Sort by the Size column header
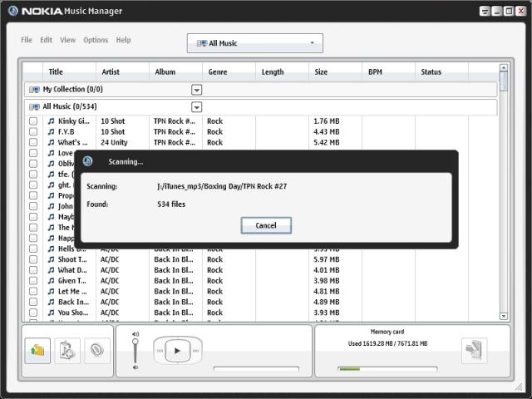 (335, 72)
